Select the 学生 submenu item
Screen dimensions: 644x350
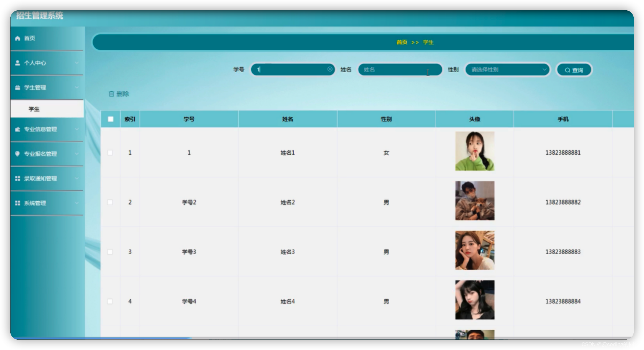(47, 109)
